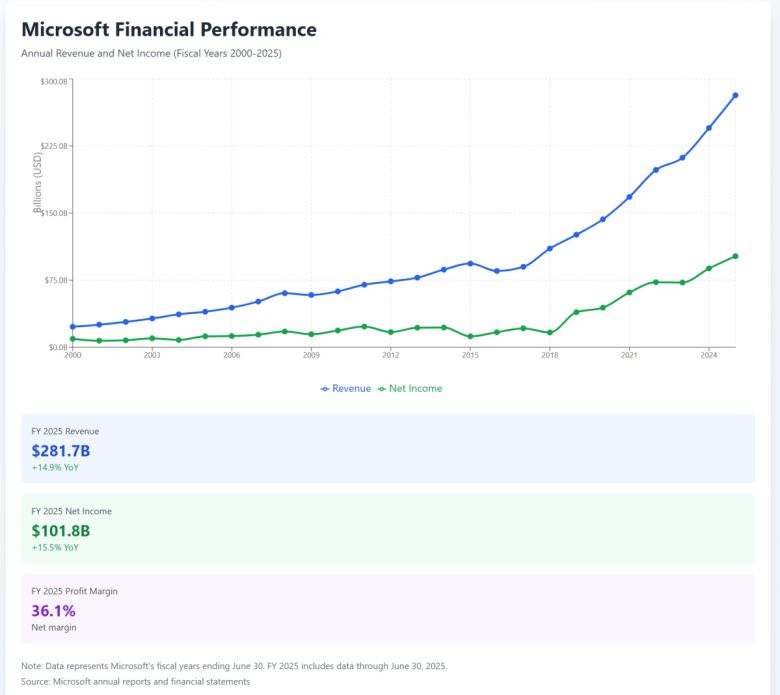Click the 2012 x-axis label
The height and width of the screenshot is (695, 780).
(x=390, y=355)
